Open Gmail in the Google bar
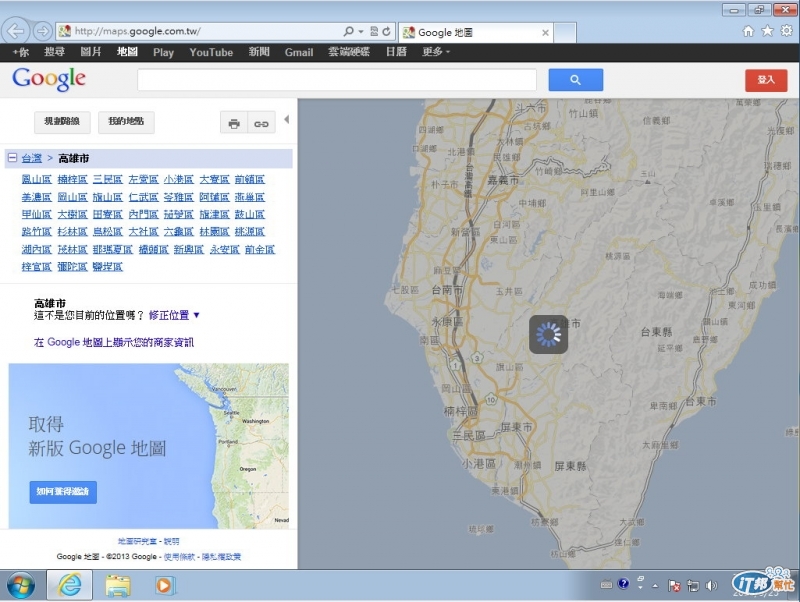Image resolution: width=800 pixels, height=602 pixels. tap(299, 52)
